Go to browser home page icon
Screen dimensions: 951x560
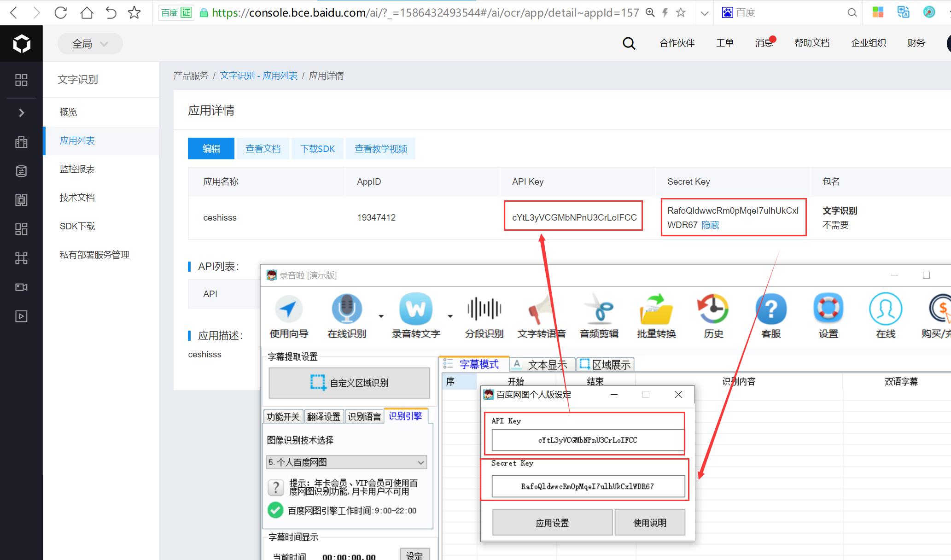coord(87,12)
